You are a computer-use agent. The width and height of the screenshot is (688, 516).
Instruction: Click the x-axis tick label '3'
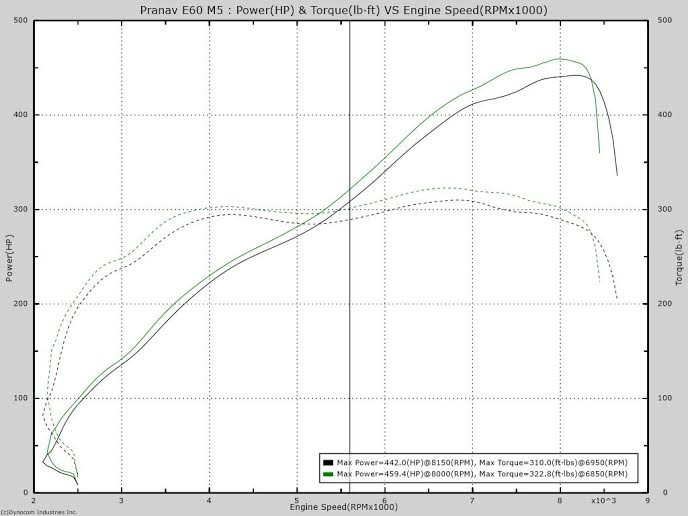tap(121, 500)
